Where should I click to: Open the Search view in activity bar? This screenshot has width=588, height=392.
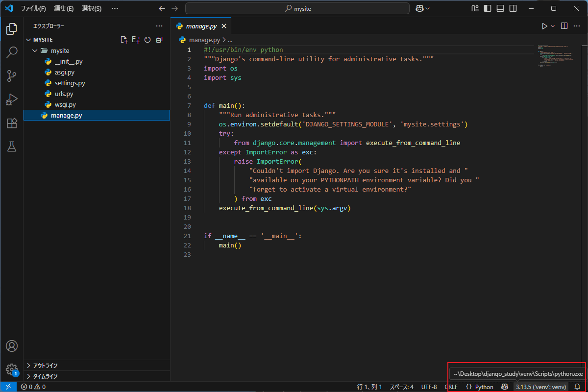(x=12, y=52)
